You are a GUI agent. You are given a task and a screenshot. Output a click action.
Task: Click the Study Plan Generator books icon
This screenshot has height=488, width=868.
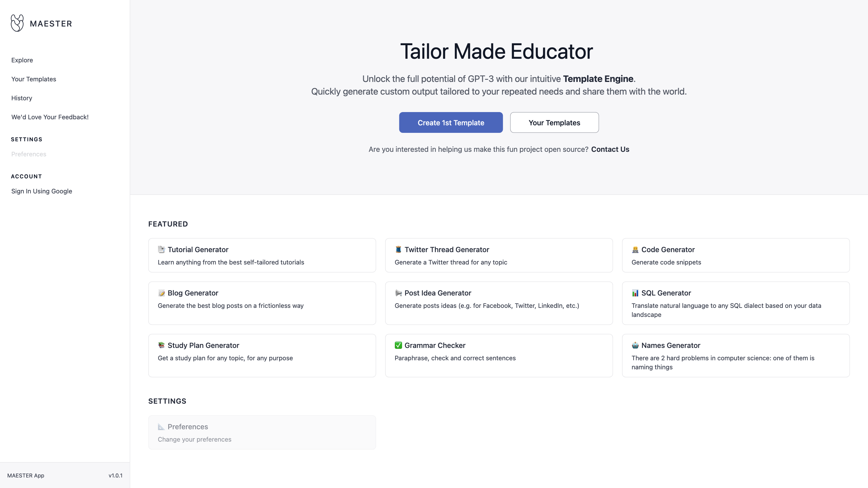tap(162, 345)
